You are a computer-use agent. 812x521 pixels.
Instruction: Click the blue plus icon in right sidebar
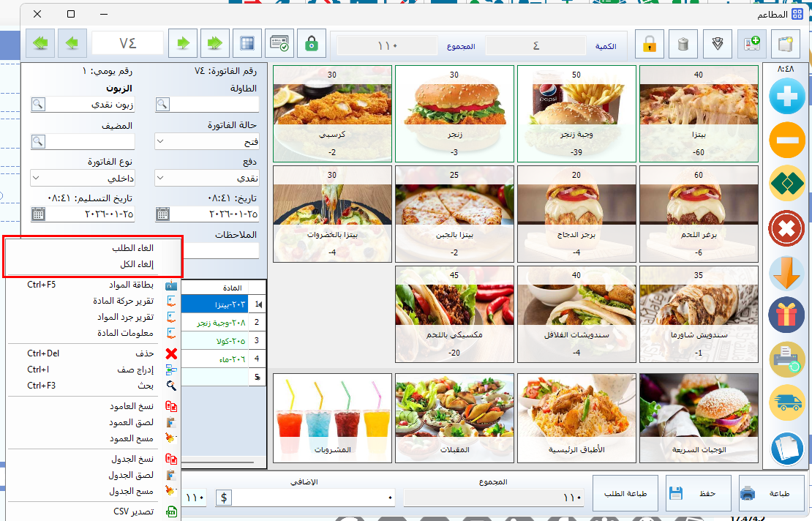786,97
